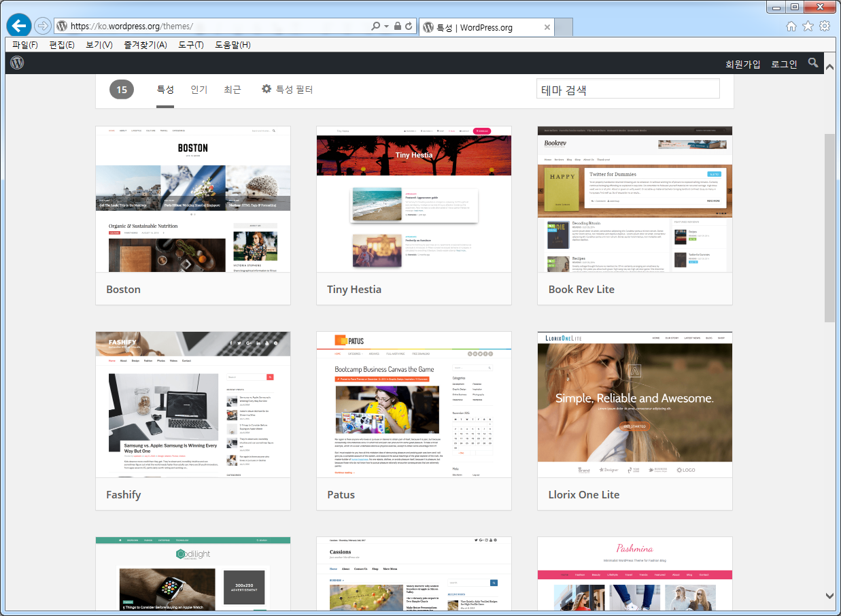The width and height of the screenshot is (841, 616).
Task: Click the scrollbar up arrow
Action: [x=829, y=67]
